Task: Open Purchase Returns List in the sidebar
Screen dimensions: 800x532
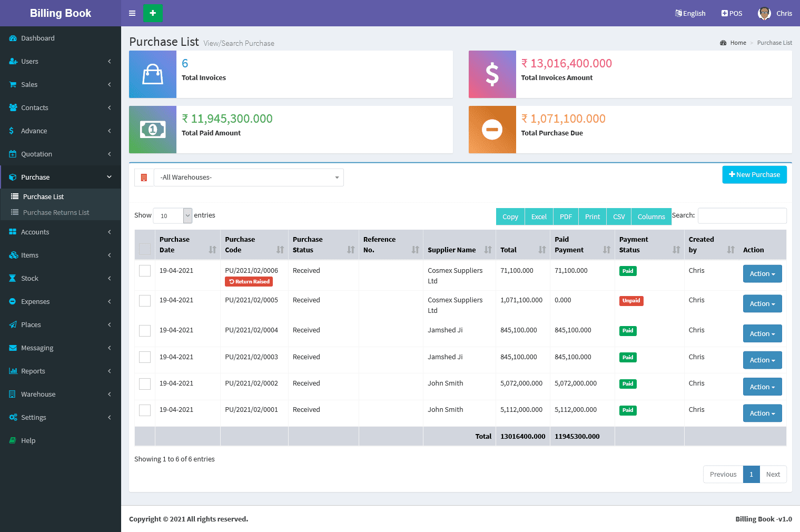Action: (x=56, y=213)
